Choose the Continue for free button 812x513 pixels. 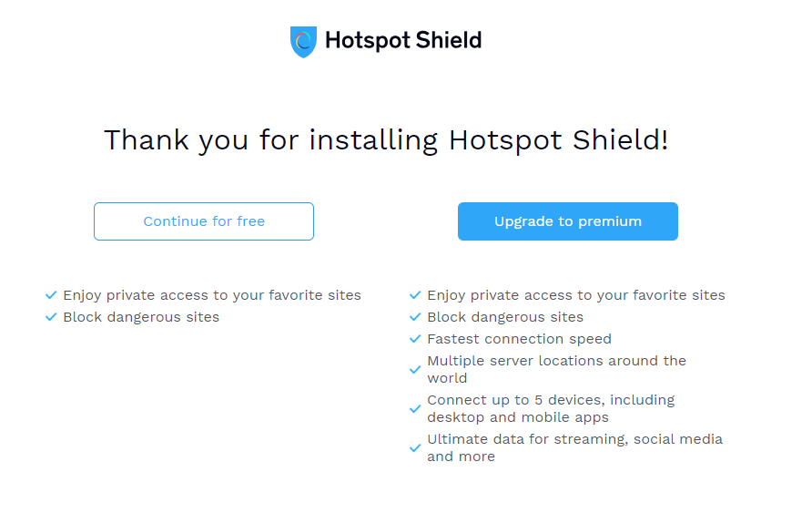tap(204, 221)
